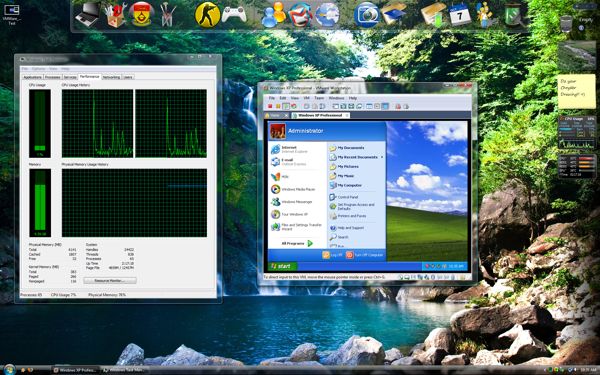Viewport: 600px width, 375px height.
Task: Open the red toolbox icon in dock
Action: click(x=115, y=15)
